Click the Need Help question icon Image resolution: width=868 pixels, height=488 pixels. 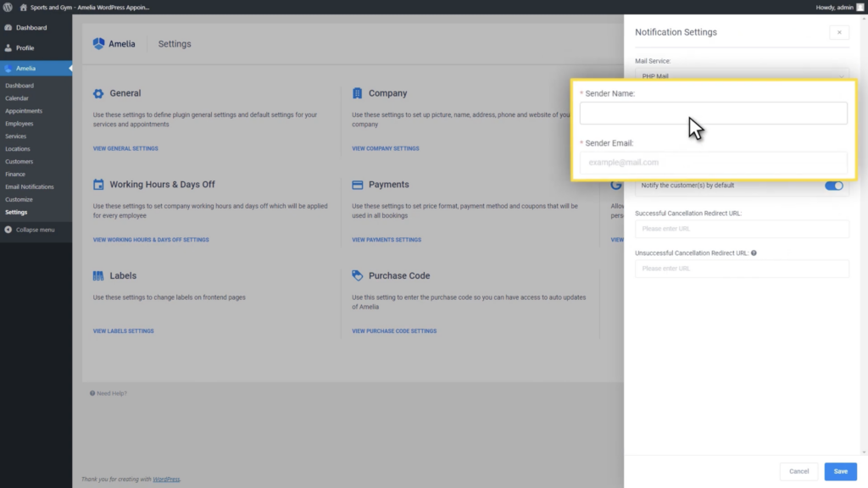[92, 393]
